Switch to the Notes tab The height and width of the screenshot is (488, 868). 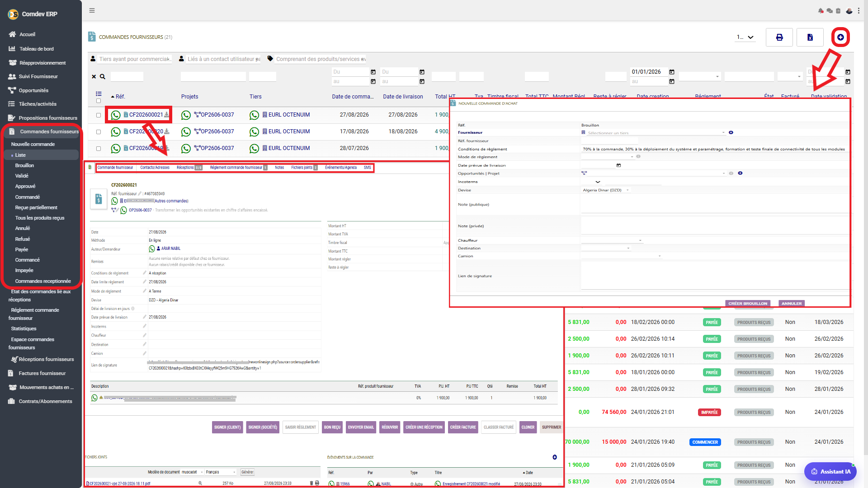click(279, 168)
